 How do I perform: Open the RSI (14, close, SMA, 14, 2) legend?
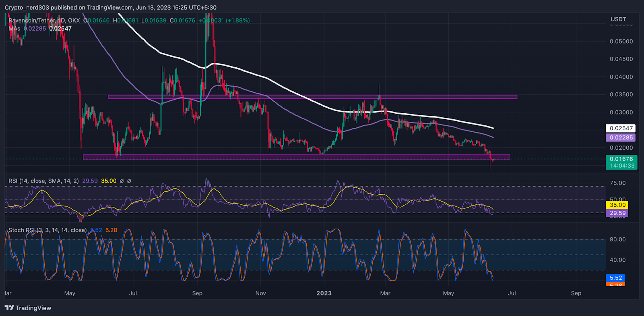pos(44,181)
